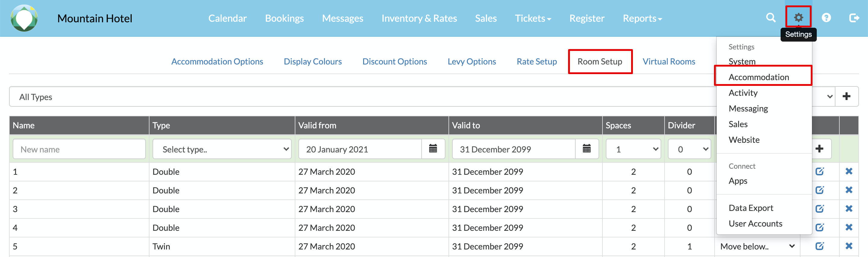The width and height of the screenshot is (868, 257).
Task: Open the Spaces dropdown in new row
Action: pyautogui.click(x=633, y=149)
